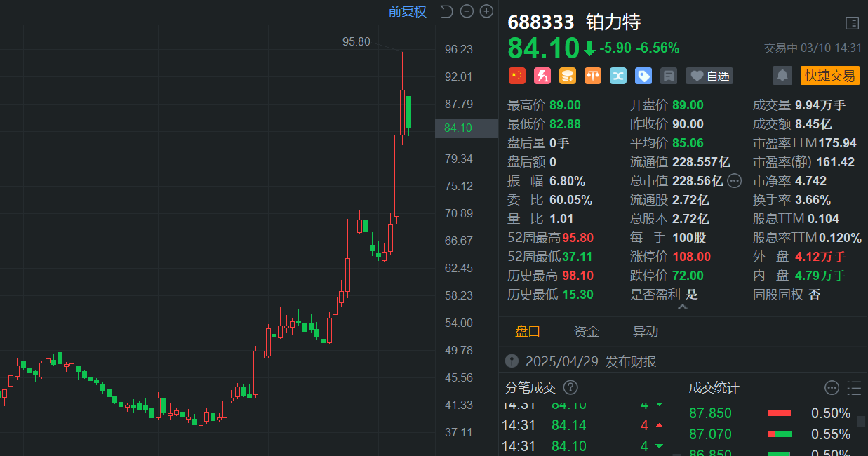Click the blue price tag icon
The image size is (868, 456).
pos(643,76)
